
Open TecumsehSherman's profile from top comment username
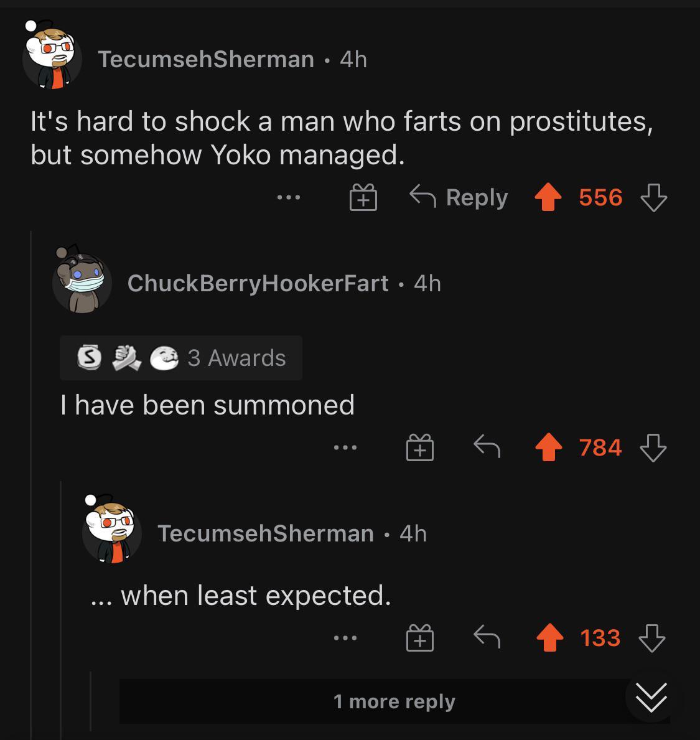click(x=206, y=59)
